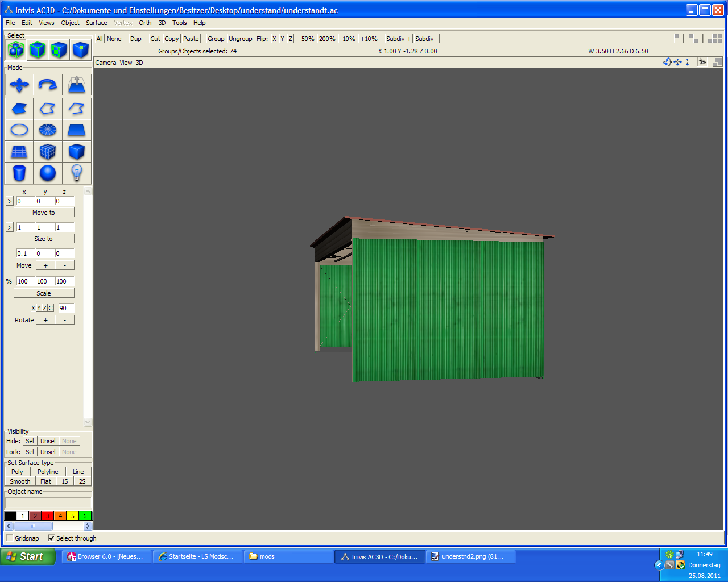Screen dimensions: 728x582
Task: Set surface shading to Smooth
Action: (x=20, y=481)
